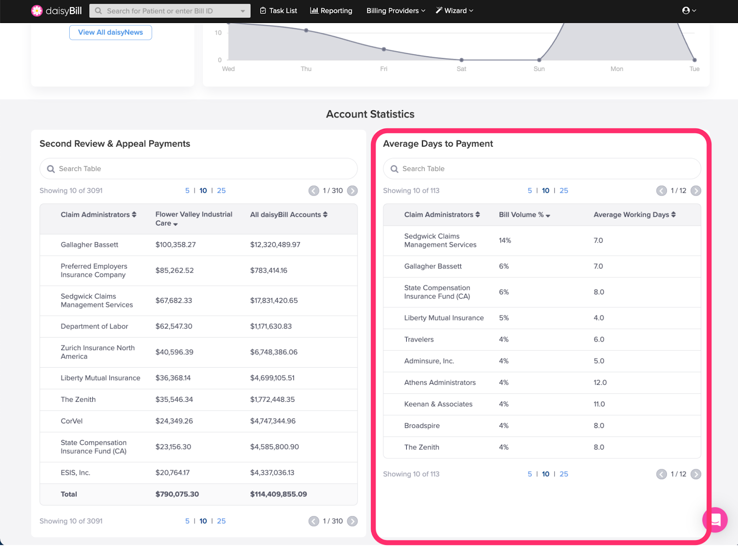Click the $17,831,420.65 amount
This screenshot has width=738, height=560.
coord(274,301)
